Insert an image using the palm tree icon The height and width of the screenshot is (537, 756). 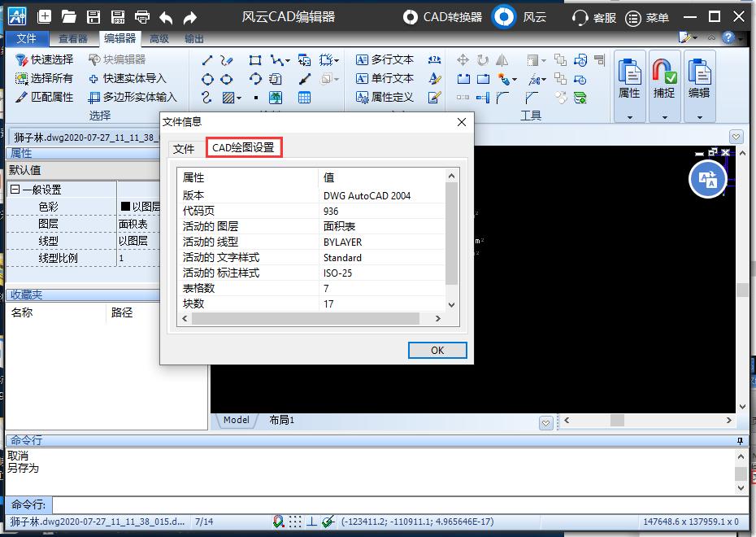(x=276, y=98)
